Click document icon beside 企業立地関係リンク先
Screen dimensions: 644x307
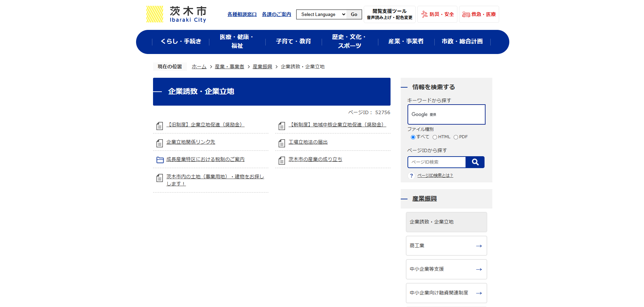click(x=159, y=143)
